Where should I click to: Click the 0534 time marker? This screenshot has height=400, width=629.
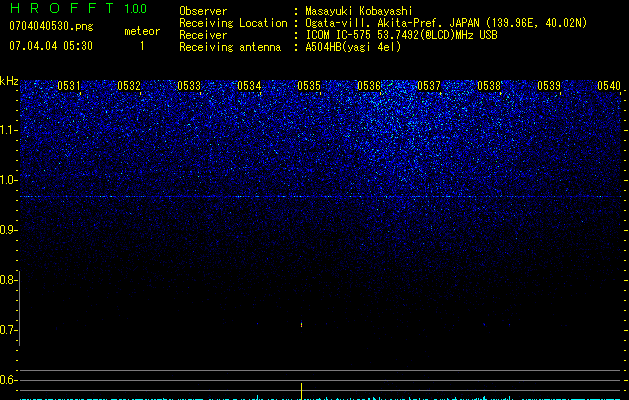(249, 85)
